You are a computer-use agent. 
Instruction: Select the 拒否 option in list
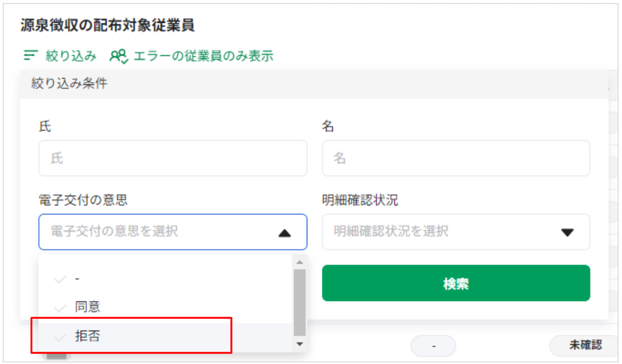(88, 336)
